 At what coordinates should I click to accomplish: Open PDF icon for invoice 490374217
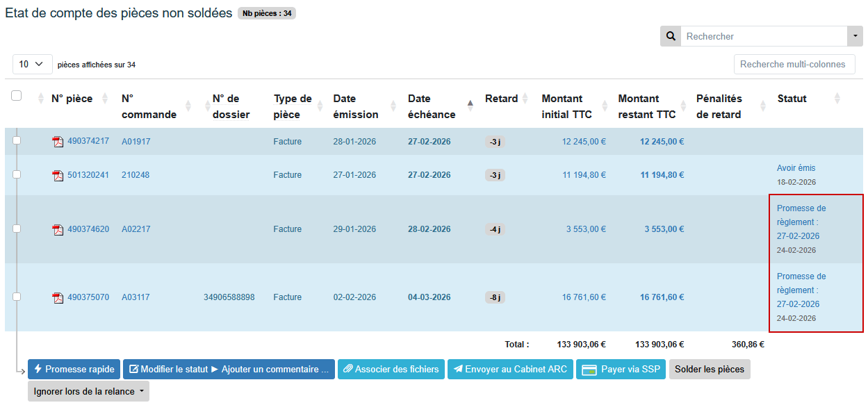(58, 142)
